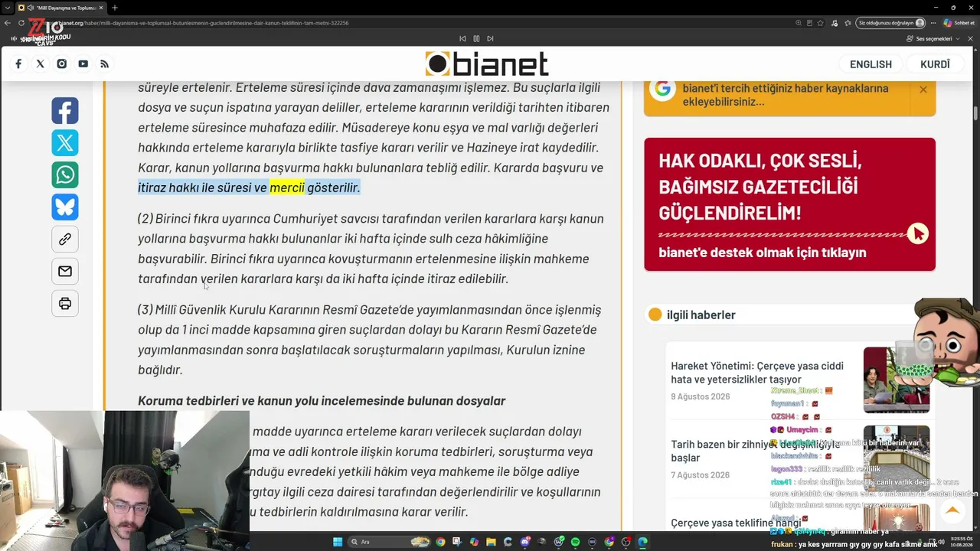Share the article on Bluesky
Screen dimensions: 980x551
(65, 207)
